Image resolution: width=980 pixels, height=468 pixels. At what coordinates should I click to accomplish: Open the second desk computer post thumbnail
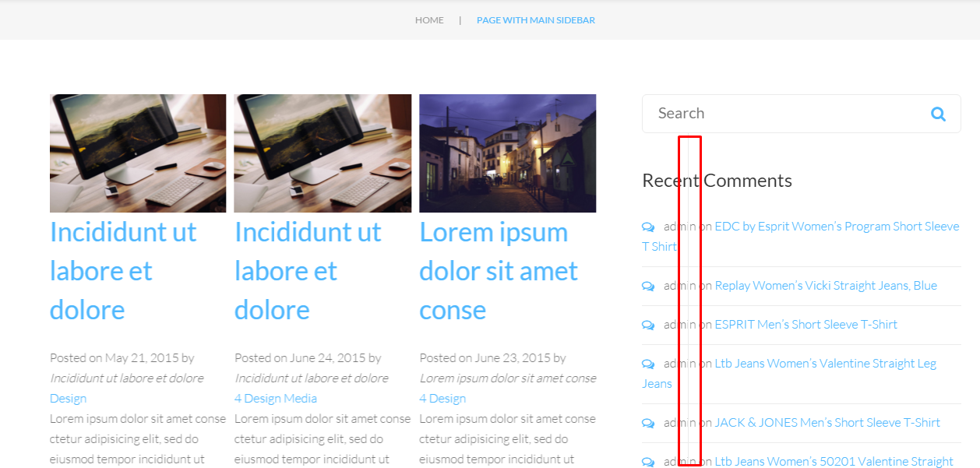323,153
